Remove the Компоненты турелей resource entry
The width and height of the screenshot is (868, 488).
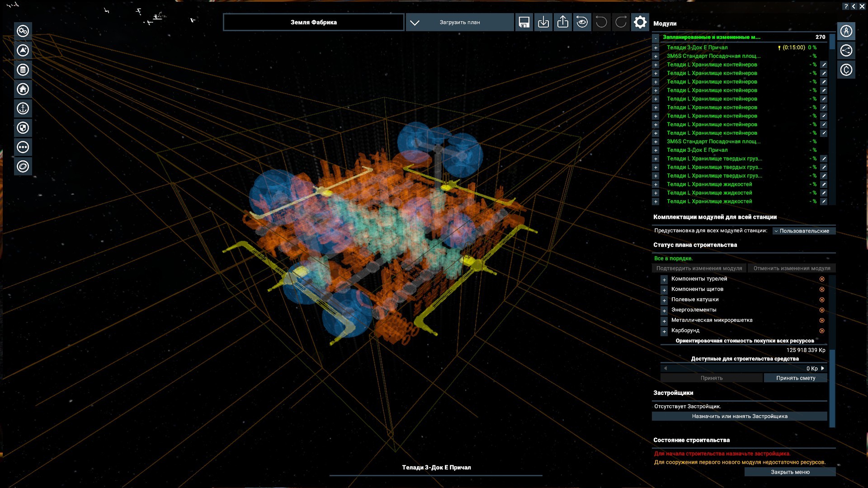coord(822,279)
